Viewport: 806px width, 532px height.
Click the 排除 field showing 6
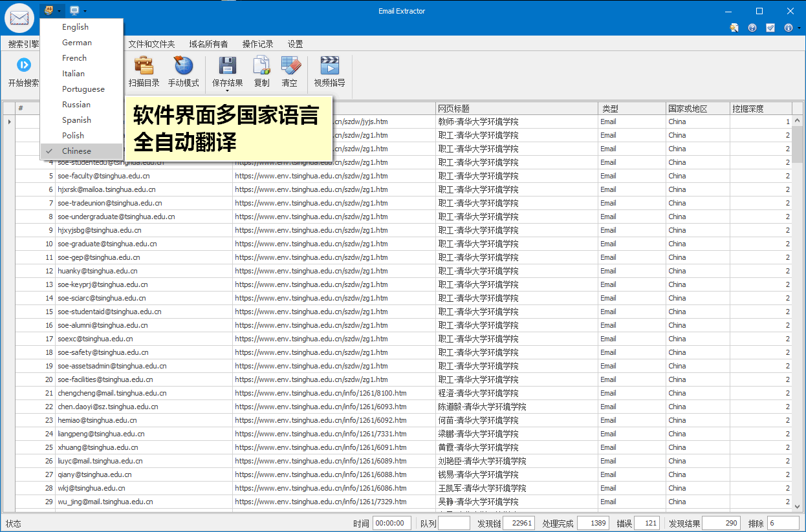[783, 524]
